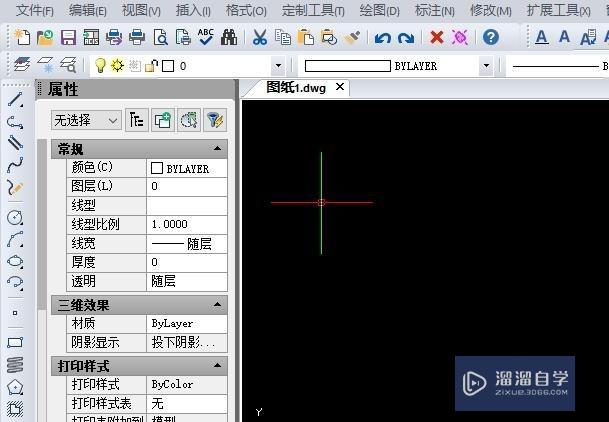Image resolution: width=609 pixels, height=422 pixels.
Task: Select the Polygon draw tool
Action: [x=15, y=387]
